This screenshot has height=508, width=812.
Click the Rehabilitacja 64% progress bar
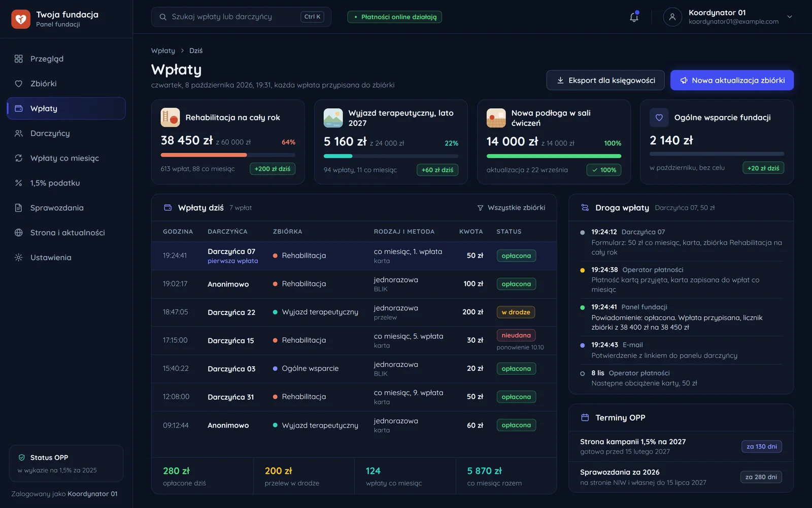tap(228, 155)
